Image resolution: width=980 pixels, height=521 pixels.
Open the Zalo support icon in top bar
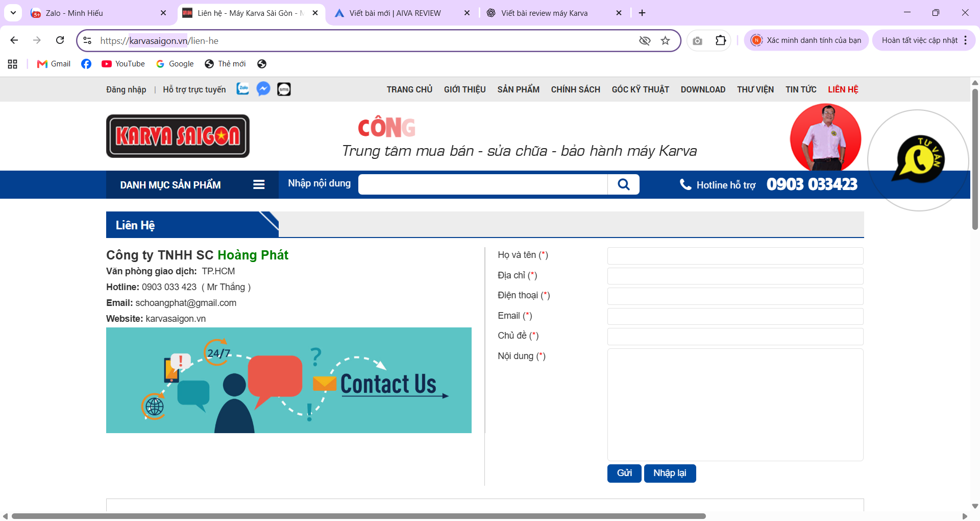coord(243,89)
